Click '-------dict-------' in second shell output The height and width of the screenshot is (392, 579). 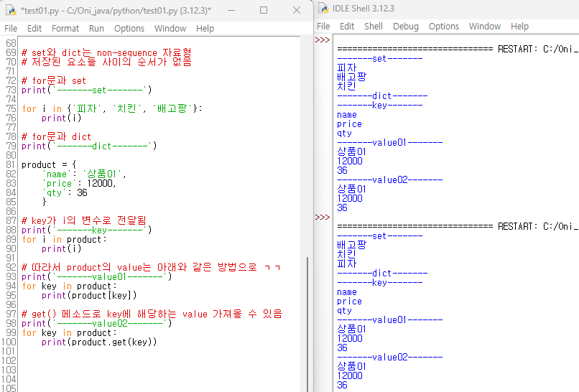(x=382, y=273)
